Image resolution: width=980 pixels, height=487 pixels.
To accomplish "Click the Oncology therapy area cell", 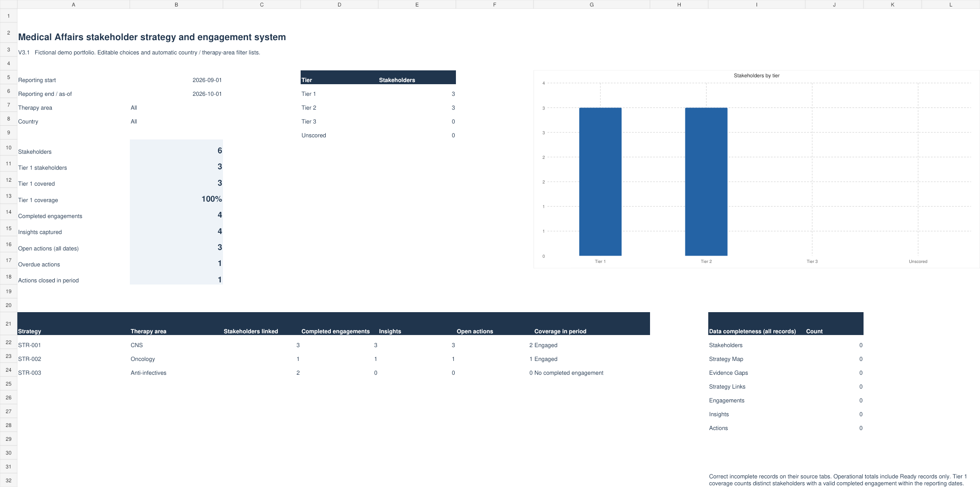I will coord(176,356).
